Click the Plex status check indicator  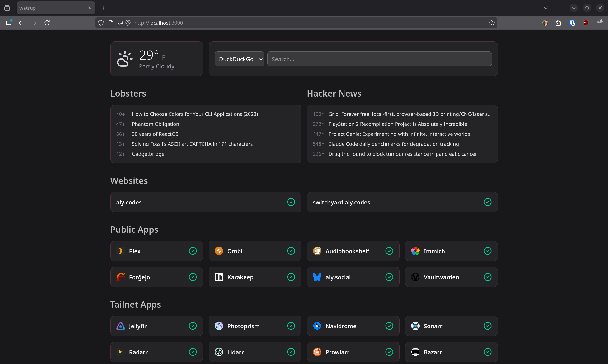point(193,251)
